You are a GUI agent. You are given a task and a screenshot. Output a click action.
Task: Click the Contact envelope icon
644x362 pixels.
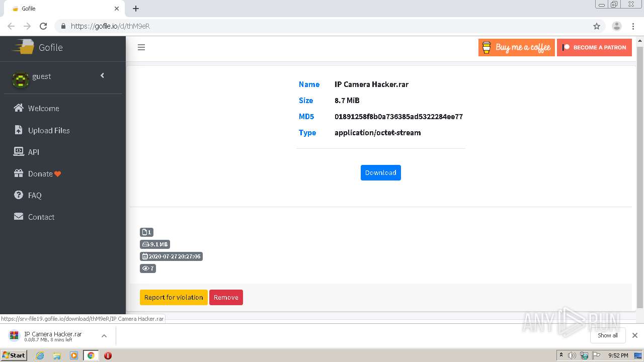pyautogui.click(x=19, y=216)
